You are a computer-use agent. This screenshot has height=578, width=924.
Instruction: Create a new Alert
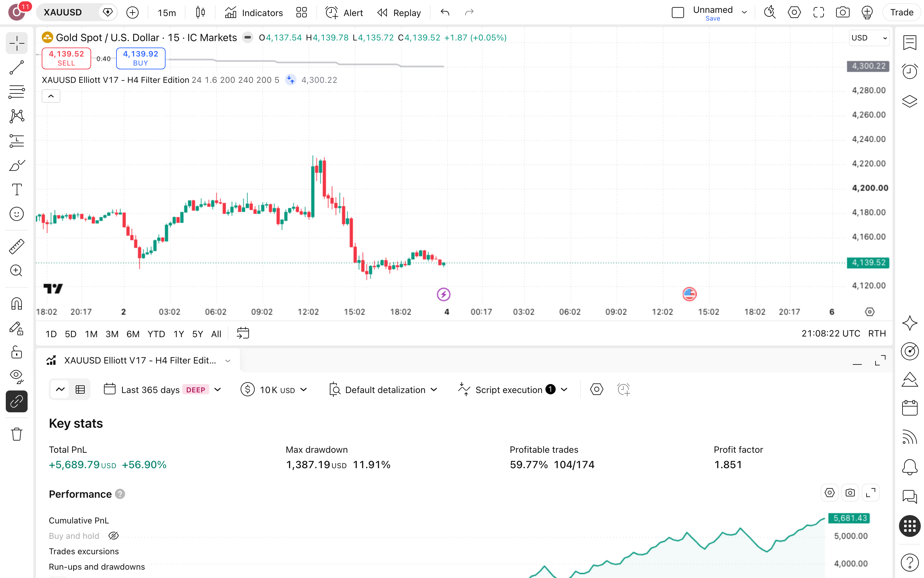[x=344, y=13]
